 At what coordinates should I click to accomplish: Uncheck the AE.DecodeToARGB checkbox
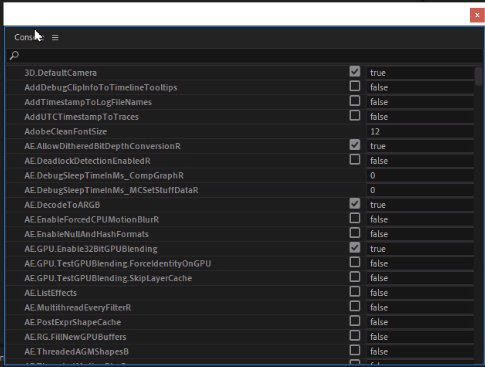[355, 203]
